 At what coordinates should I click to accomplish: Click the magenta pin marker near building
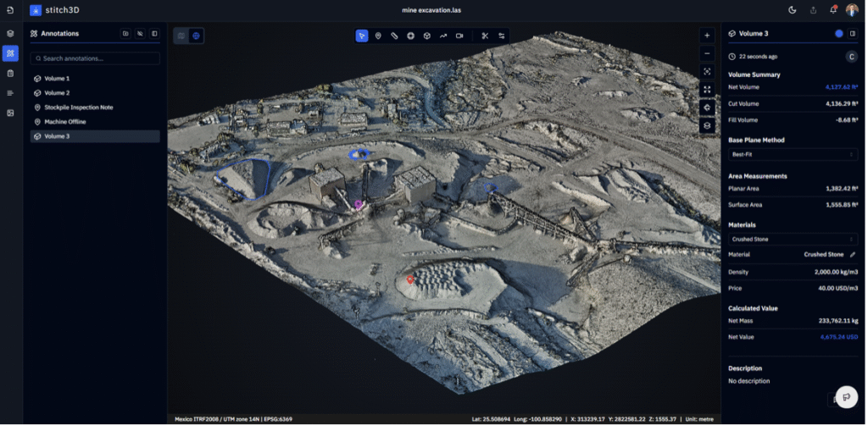pos(359,205)
